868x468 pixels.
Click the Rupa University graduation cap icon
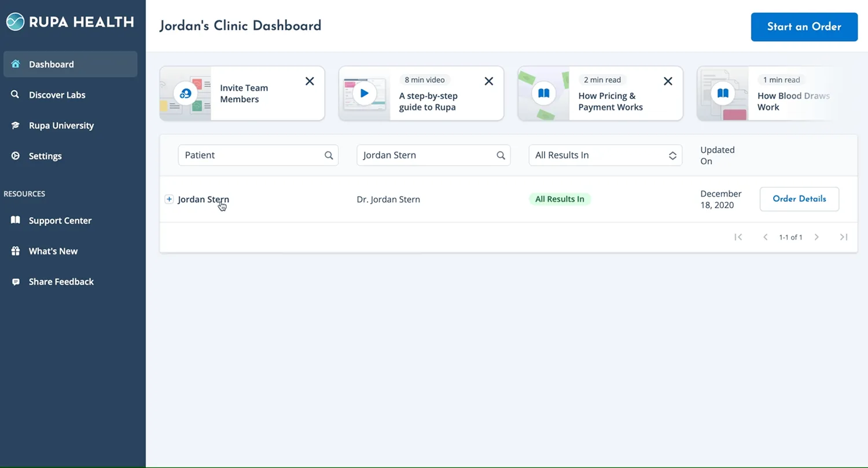coord(16,126)
